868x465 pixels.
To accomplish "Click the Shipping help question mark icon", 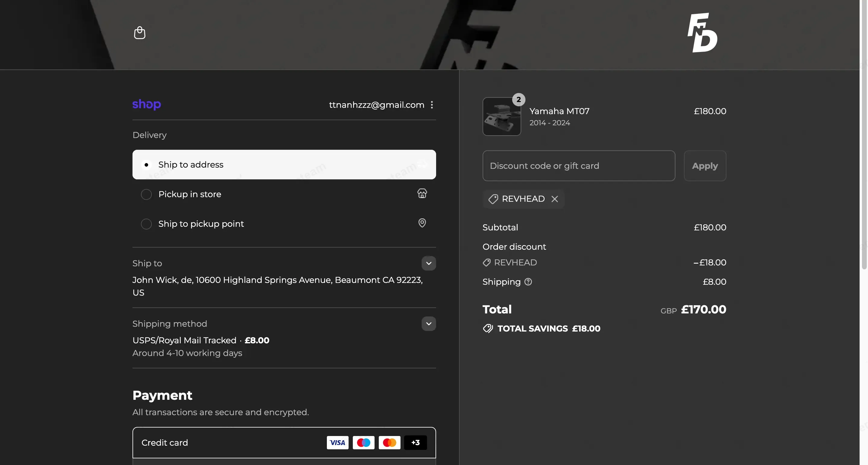I will point(528,282).
